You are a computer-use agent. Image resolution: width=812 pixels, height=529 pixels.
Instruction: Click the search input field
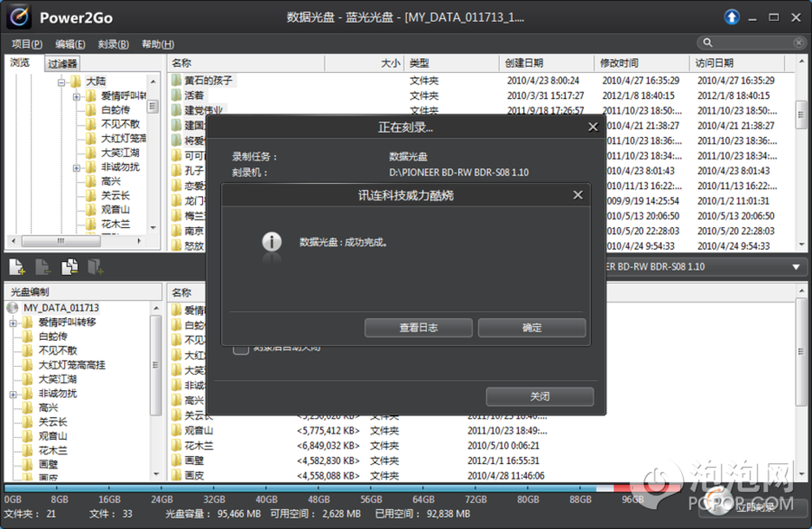pos(754,42)
